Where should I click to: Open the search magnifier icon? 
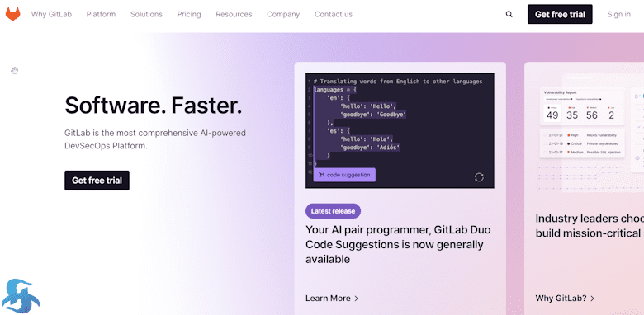pos(509,14)
